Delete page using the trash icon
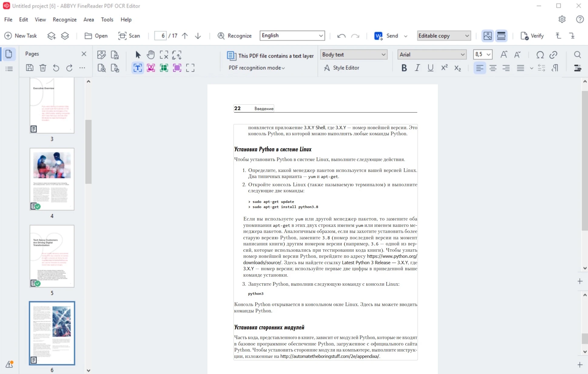 pos(43,68)
